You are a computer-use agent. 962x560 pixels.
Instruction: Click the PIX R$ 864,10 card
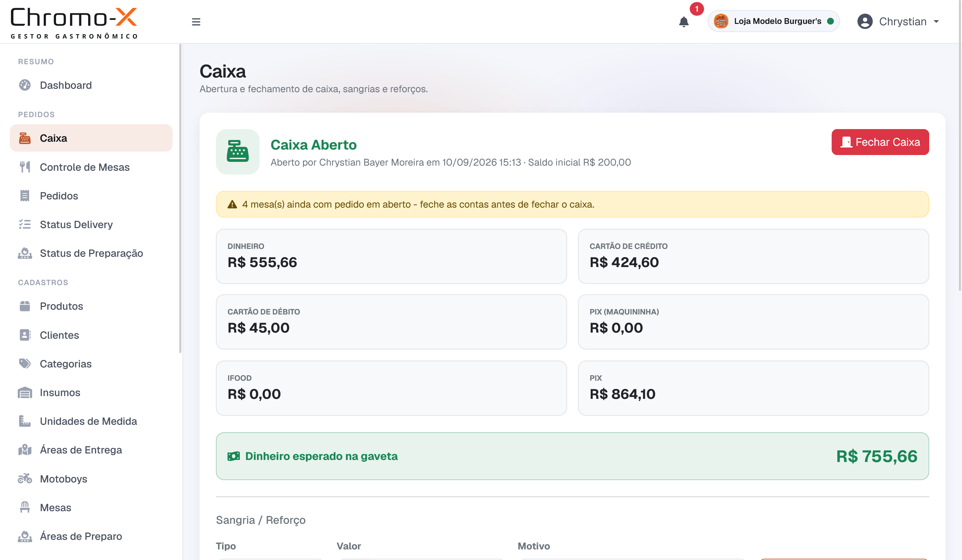pyautogui.click(x=753, y=388)
